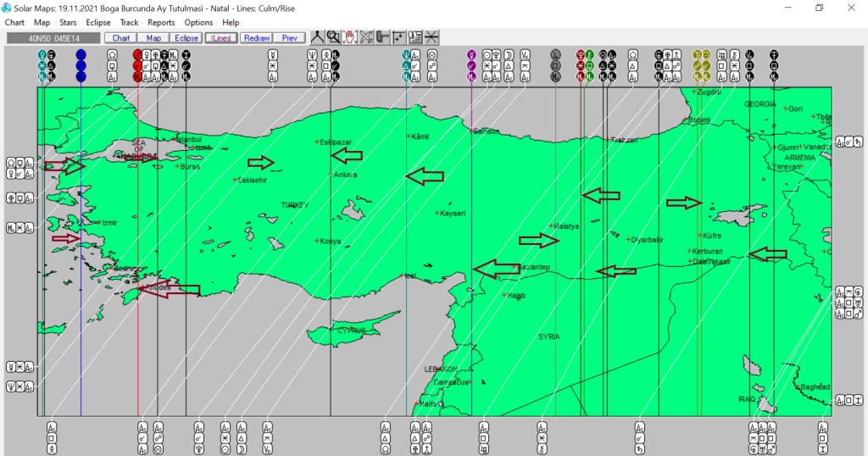Click the last toolbar icon with crossing lines

[431, 37]
